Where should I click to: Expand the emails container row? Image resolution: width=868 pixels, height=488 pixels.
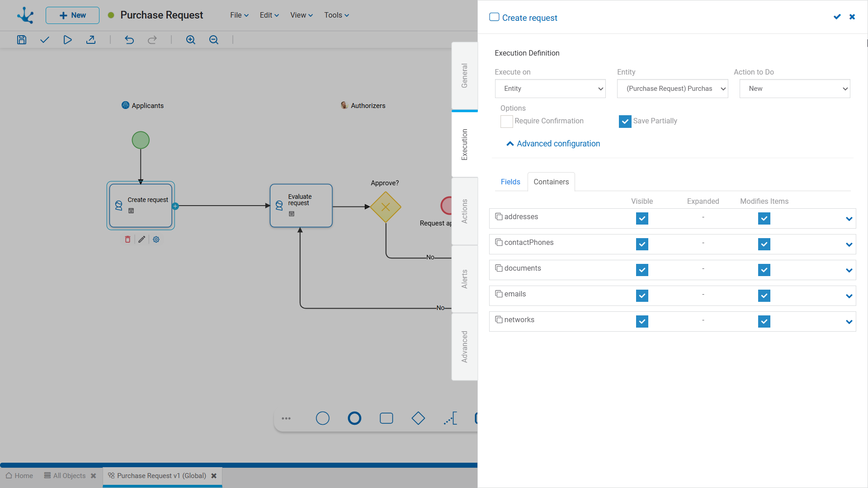[x=849, y=296]
